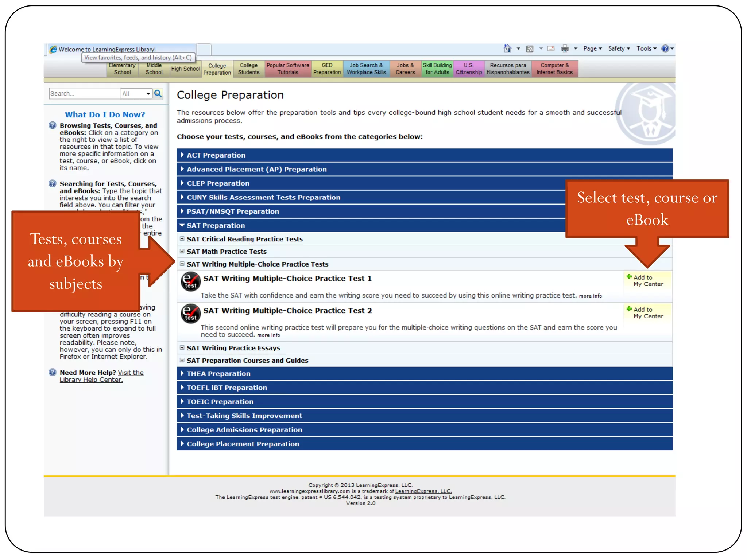Screen dimensions: 747x560
Task: Expand College Admissions Preparation
Action: (x=425, y=430)
